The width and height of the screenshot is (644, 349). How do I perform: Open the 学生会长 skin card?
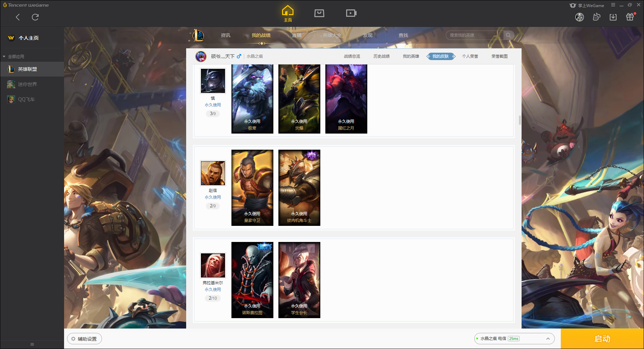(x=299, y=280)
